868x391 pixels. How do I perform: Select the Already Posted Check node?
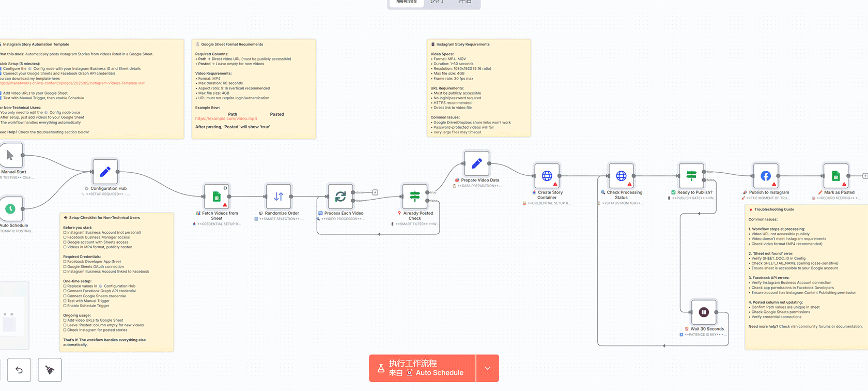(415, 197)
